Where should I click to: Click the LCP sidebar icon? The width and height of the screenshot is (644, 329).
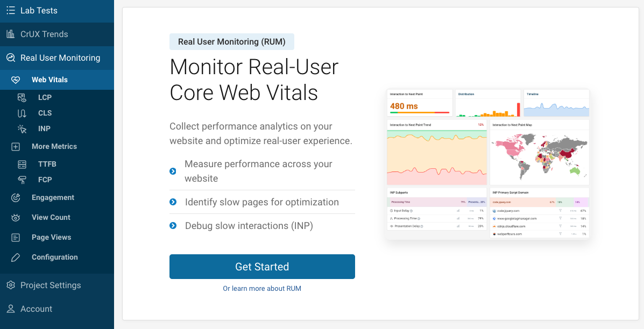[22, 98]
